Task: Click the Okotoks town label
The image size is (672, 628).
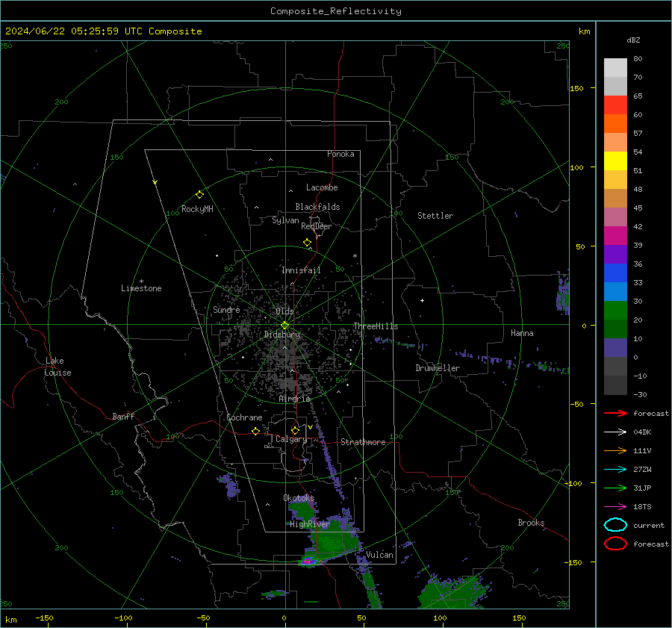Action: (x=299, y=497)
